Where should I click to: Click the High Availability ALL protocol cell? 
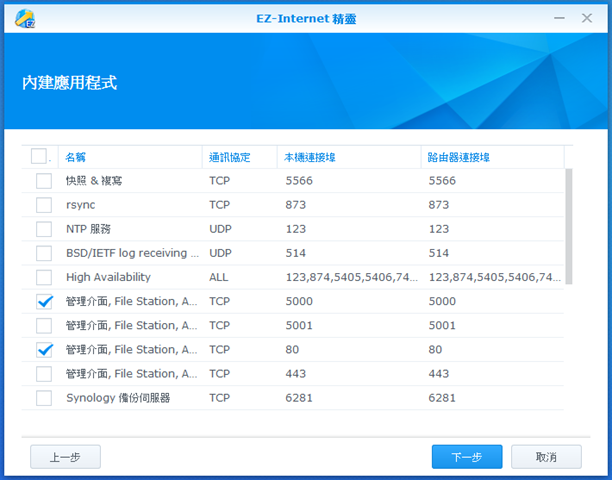click(219, 277)
